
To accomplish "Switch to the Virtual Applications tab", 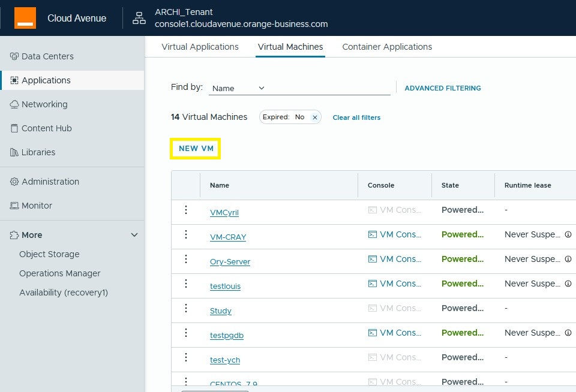I will 200,47.
